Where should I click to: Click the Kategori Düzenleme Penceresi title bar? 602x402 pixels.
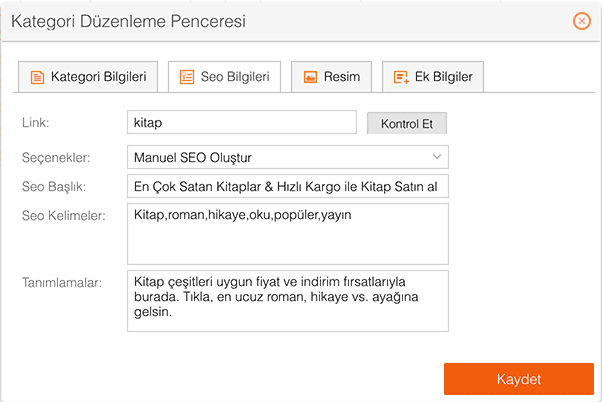[x=301, y=21]
